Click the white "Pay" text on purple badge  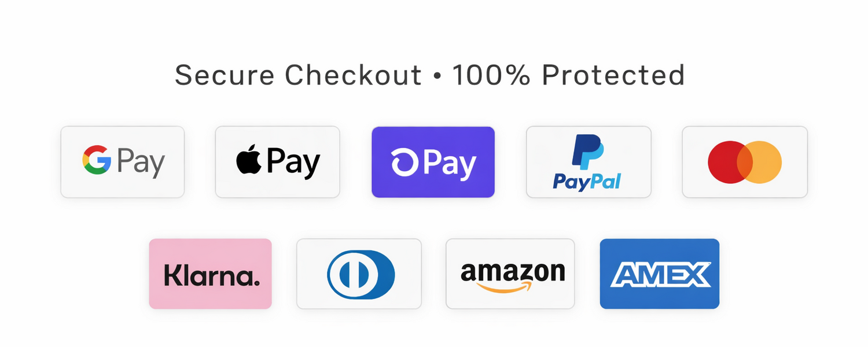[x=450, y=163]
